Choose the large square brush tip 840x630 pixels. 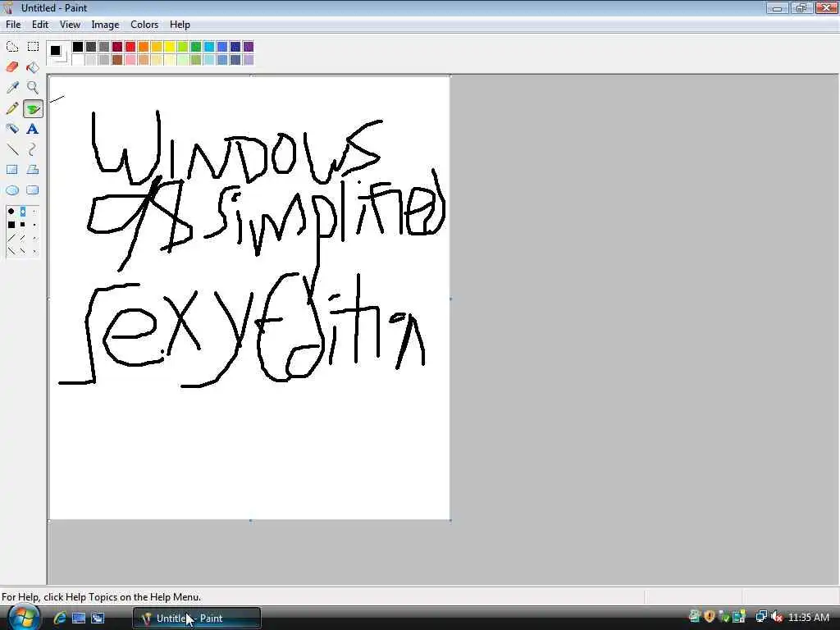(x=11, y=225)
